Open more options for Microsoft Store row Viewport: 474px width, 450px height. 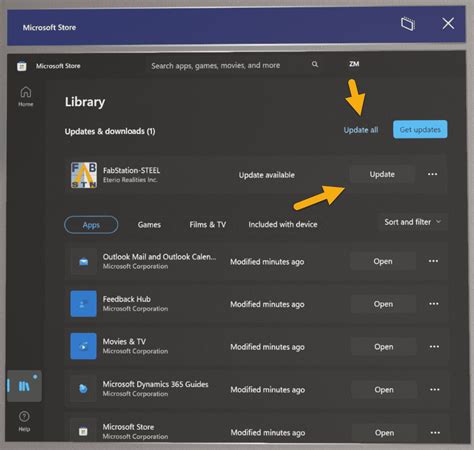coord(435,433)
